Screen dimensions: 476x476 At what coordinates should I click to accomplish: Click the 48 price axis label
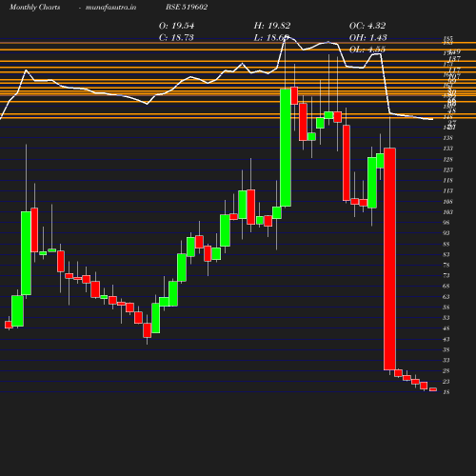(446, 328)
